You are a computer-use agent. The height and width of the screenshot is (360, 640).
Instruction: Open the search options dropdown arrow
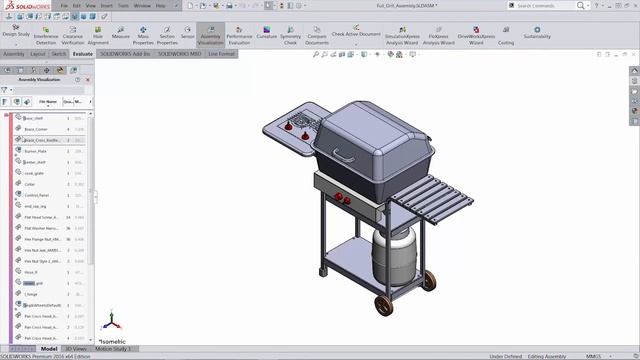[x=588, y=6]
